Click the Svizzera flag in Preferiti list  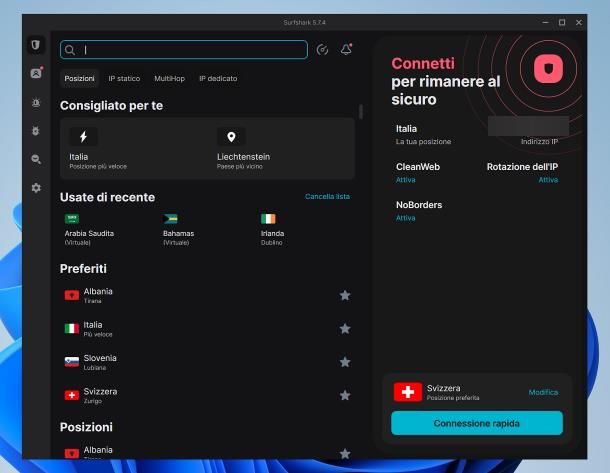(72, 396)
